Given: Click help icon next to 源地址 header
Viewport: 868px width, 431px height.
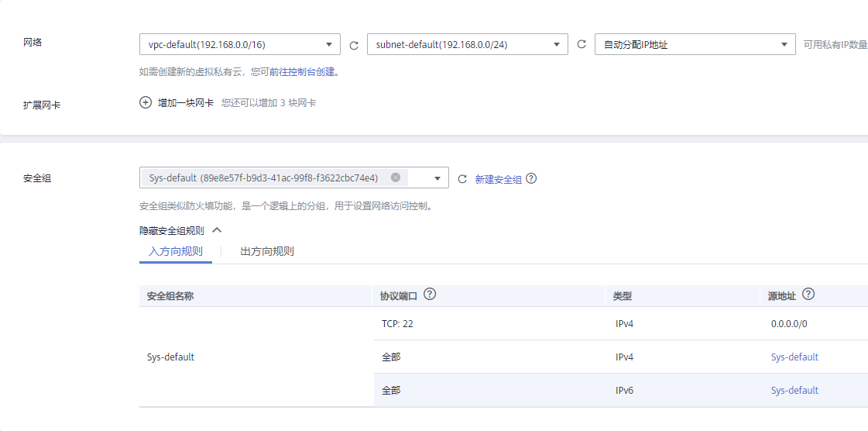Looking at the screenshot, I should tap(808, 295).
